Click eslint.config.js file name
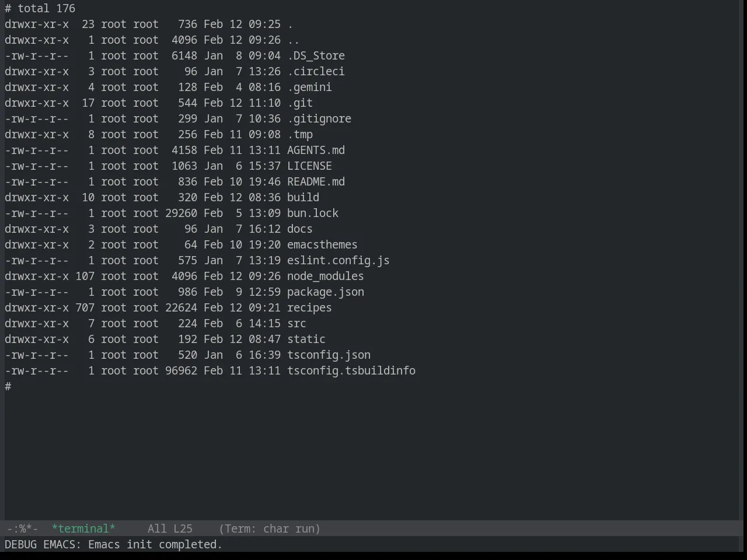The width and height of the screenshot is (747, 560). [x=338, y=260]
